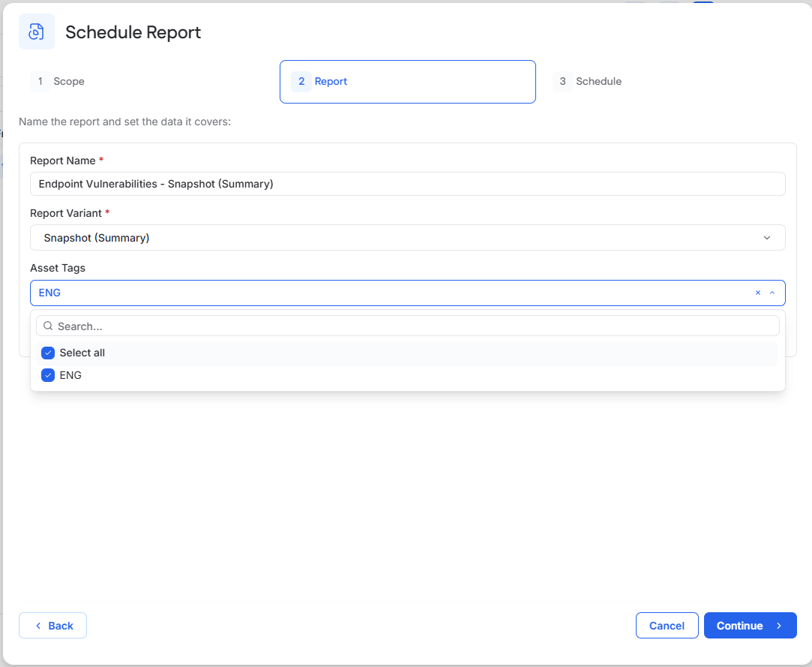The height and width of the screenshot is (667, 812).
Task: Open the Report Variant dropdown
Action: click(x=408, y=238)
